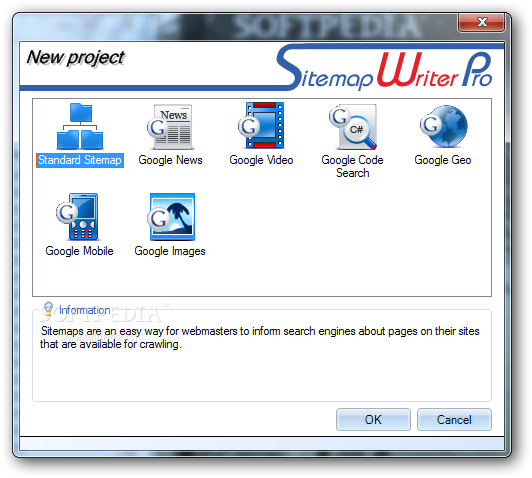Select the Google Code Search icon

(353, 127)
